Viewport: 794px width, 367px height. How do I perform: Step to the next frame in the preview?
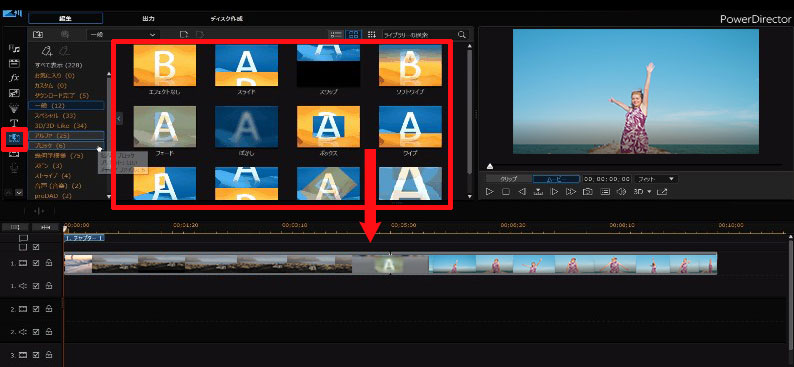click(555, 192)
